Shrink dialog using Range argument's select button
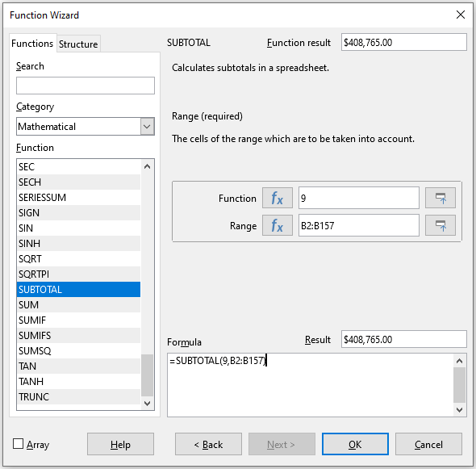476x469 pixels. (x=441, y=225)
